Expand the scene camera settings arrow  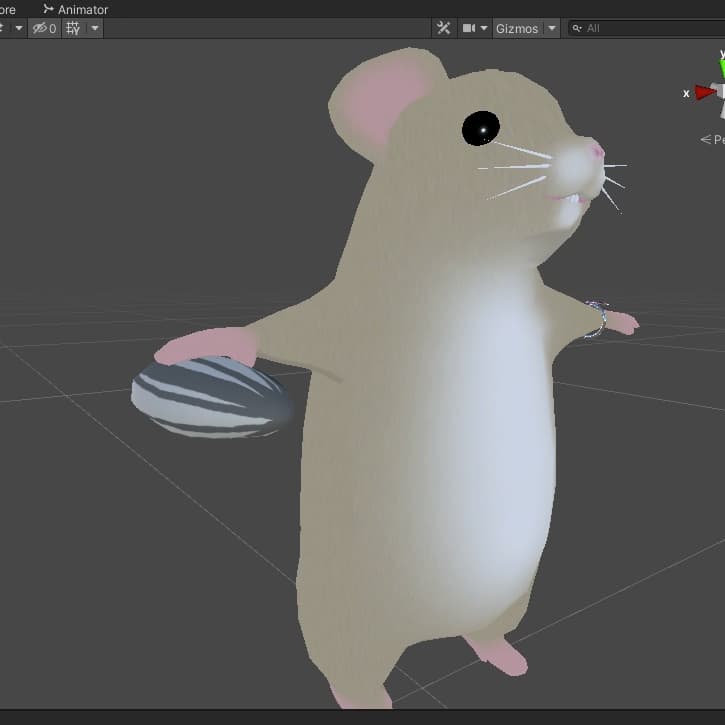(x=484, y=28)
